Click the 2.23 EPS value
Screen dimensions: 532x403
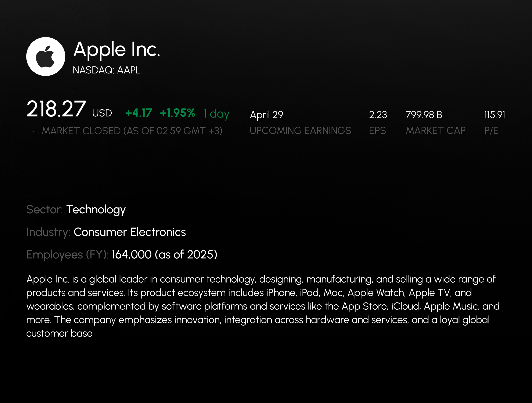click(378, 115)
